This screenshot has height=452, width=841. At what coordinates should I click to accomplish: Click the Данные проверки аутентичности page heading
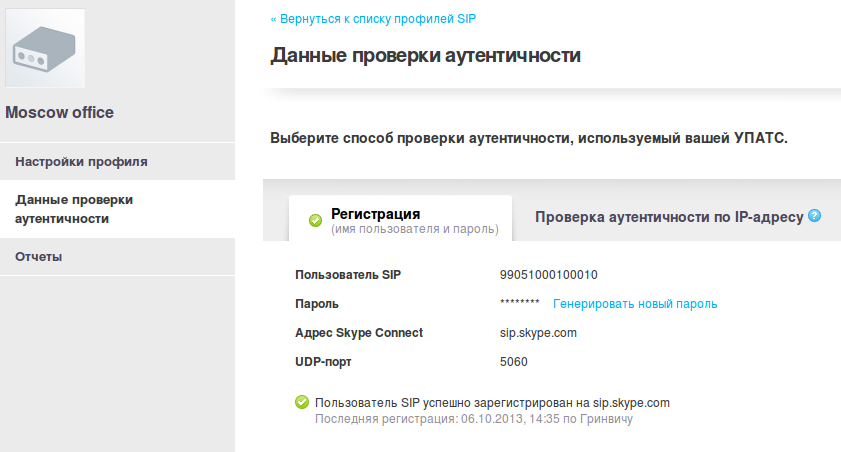425,55
